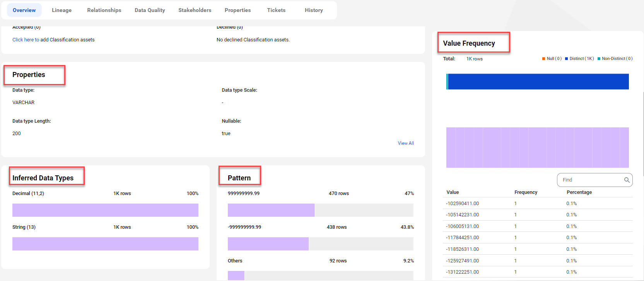Select the Stakeholders tab

[x=195, y=10]
